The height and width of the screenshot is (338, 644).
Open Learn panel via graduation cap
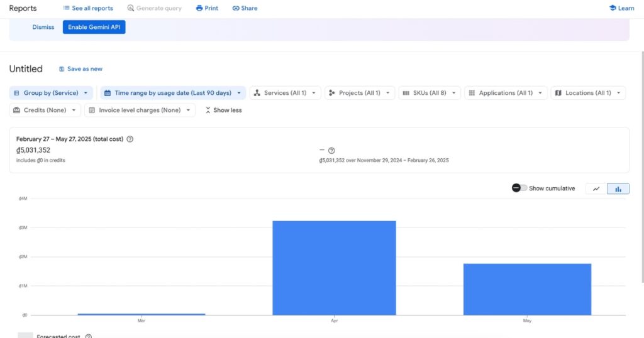[613, 8]
